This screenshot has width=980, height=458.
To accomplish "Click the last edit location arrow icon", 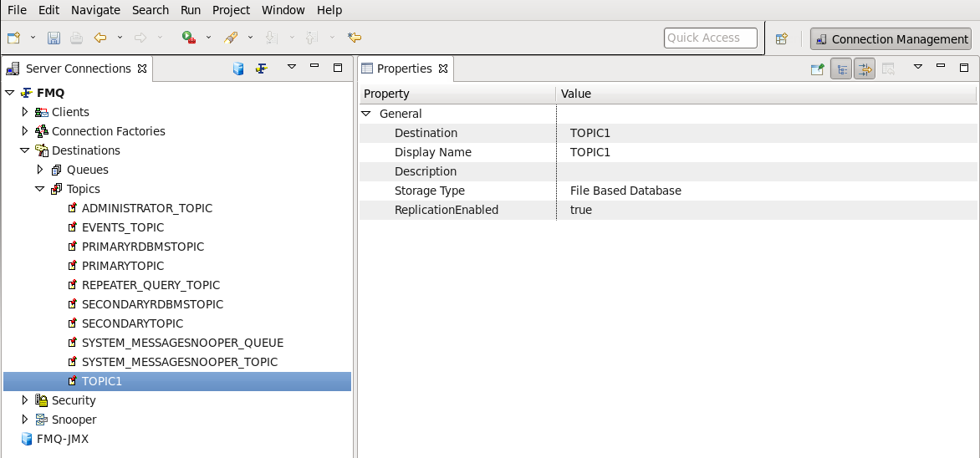I will (x=355, y=38).
